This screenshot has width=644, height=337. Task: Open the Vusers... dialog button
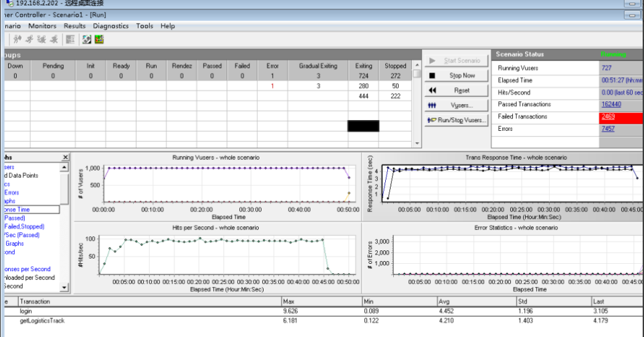click(x=456, y=105)
